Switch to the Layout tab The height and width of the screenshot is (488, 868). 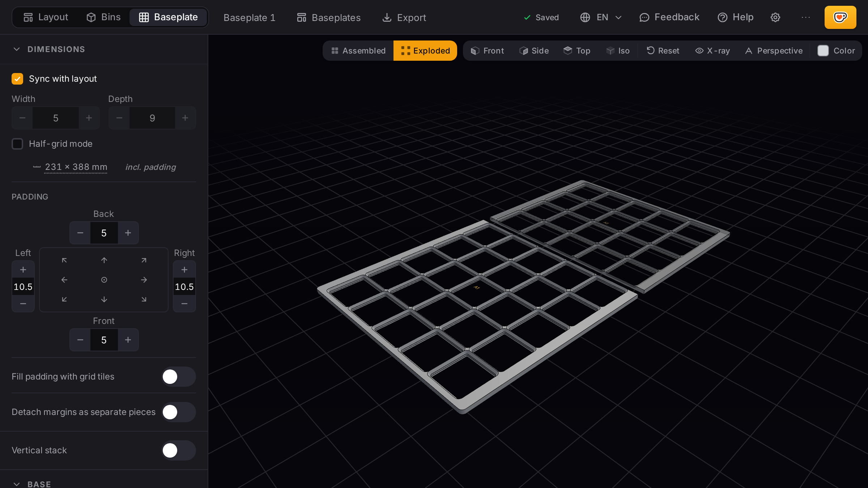click(x=46, y=17)
